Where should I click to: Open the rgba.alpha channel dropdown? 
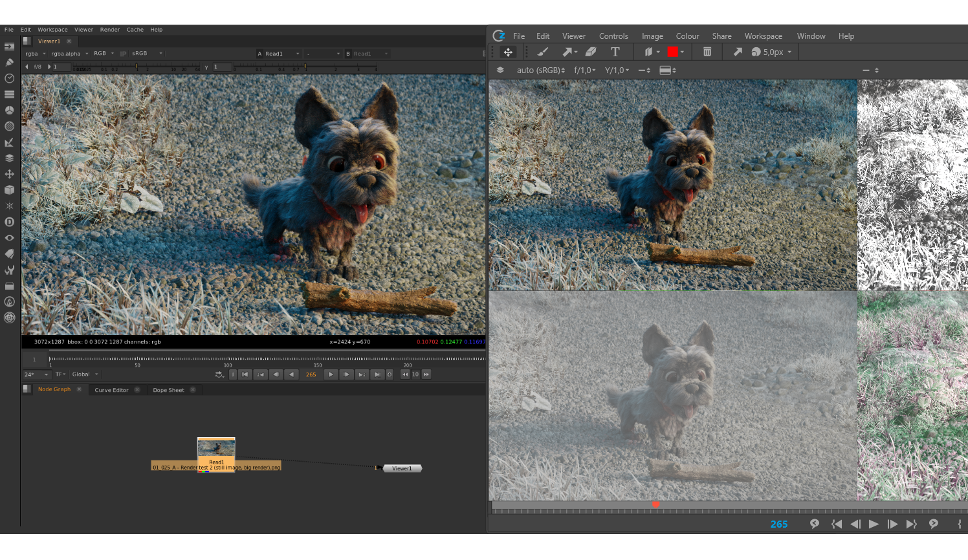(x=70, y=54)
